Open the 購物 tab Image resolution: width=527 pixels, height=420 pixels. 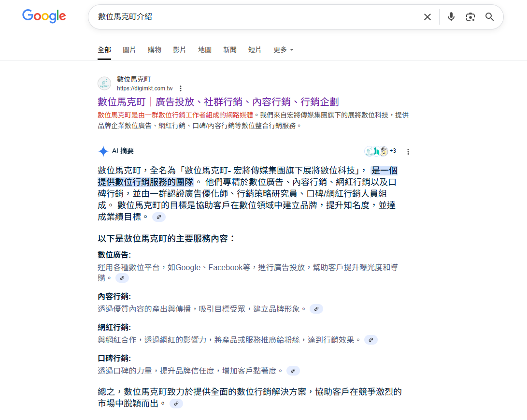pos(154,50)
